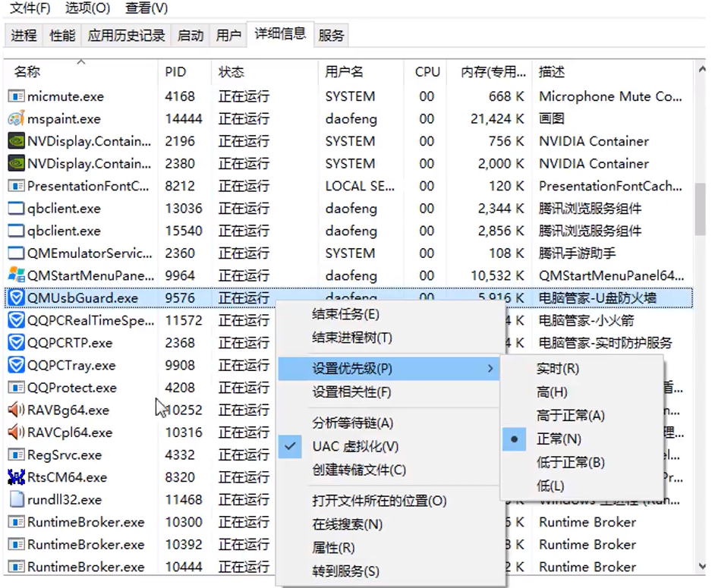The height and width of the screenshot is (588, 715).
Task: Click qbclient.exe icon for PID 13036
Action: [17, 209]
